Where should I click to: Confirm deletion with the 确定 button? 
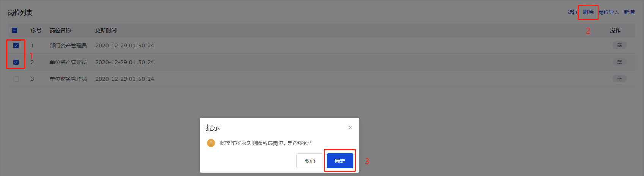(340, 161)
